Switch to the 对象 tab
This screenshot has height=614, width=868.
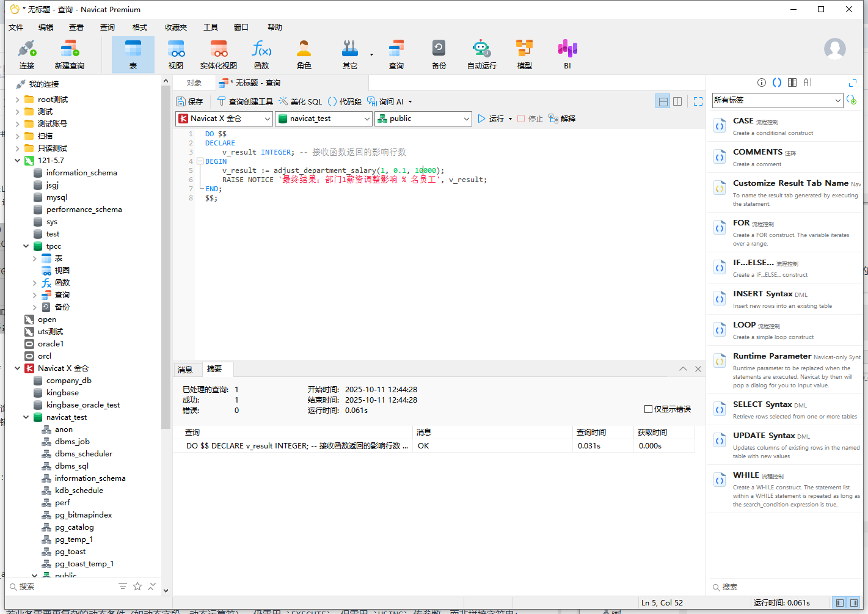coord(194,83)
